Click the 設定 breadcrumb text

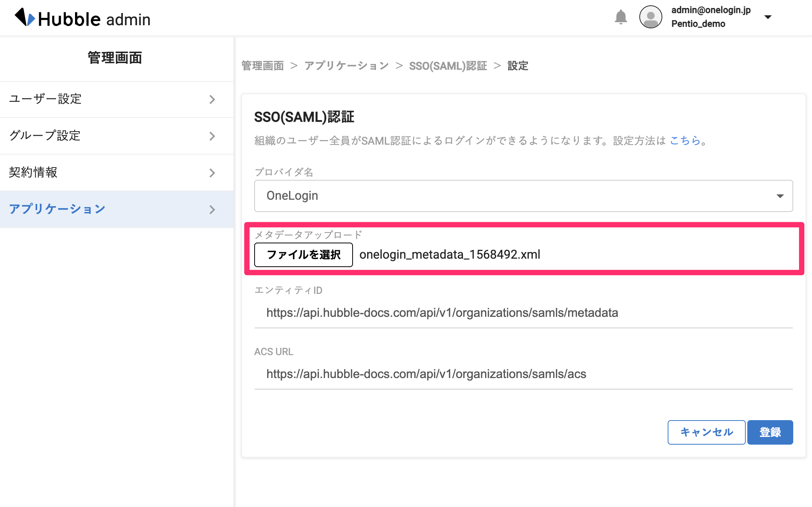click(x=518, y=66)
